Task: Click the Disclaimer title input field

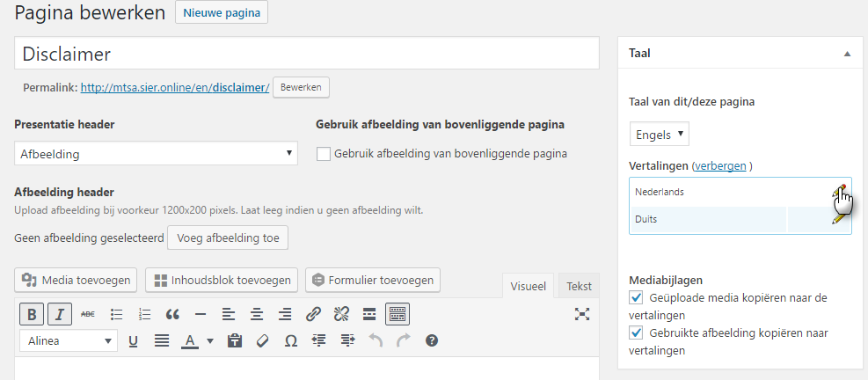Action: [306, 54]
